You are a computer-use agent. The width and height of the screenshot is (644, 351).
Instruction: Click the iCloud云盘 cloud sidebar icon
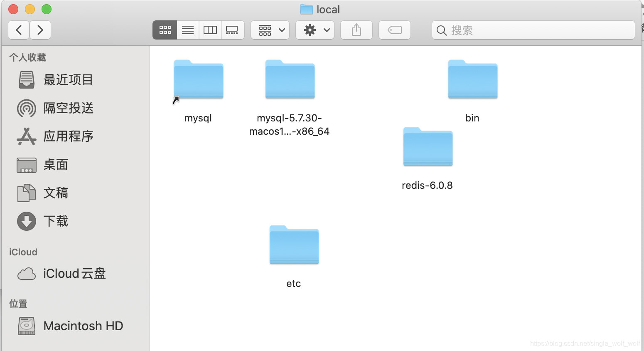pyautogui.click(x=27, y=274)
